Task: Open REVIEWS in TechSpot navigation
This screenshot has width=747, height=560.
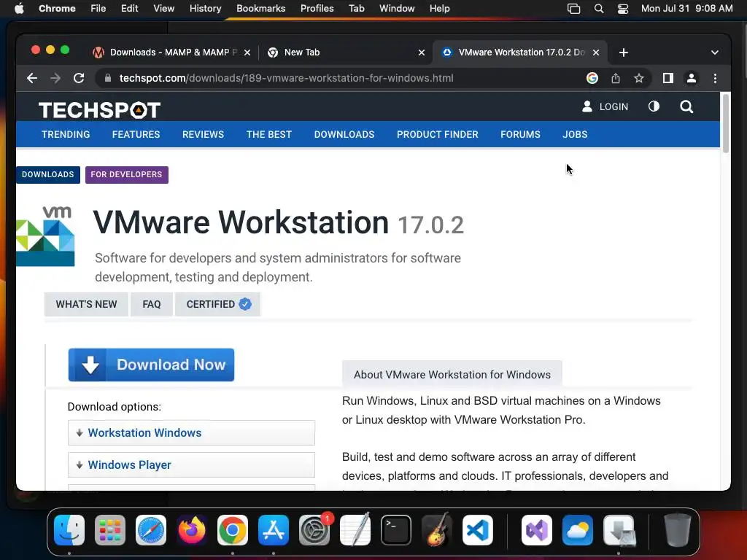Action: [x=203, y=134]
